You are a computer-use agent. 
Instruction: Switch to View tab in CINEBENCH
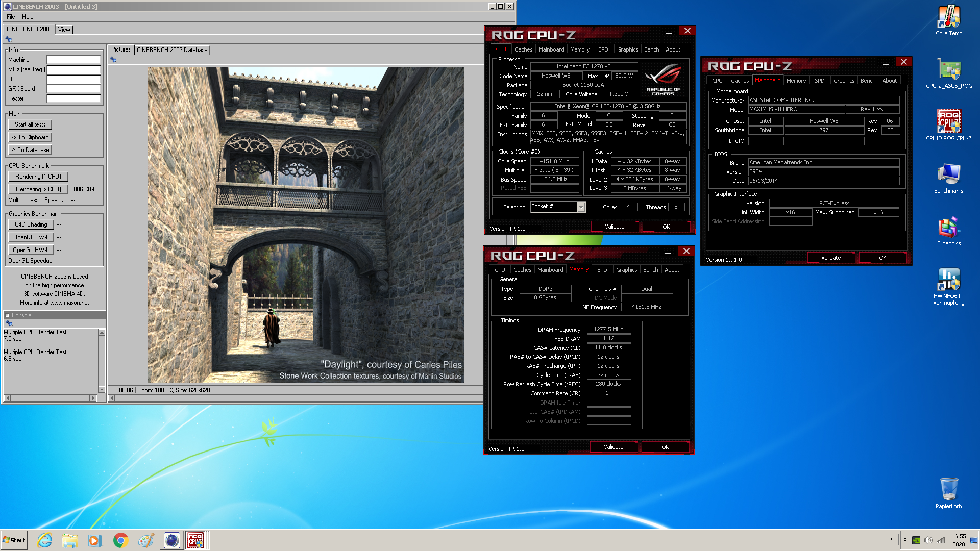[64, 30]
